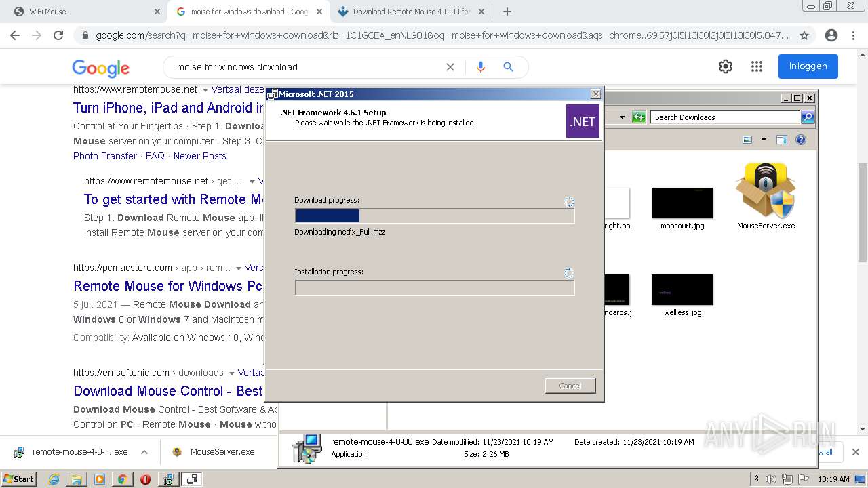
Task: Open the Chrome profile icon
Action: click(x=831, y=35)
